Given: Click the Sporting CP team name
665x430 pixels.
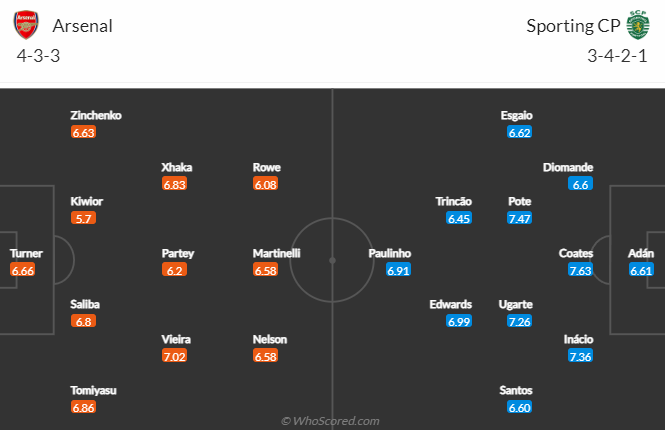Looking at the screenshot, I should (571, 26).
